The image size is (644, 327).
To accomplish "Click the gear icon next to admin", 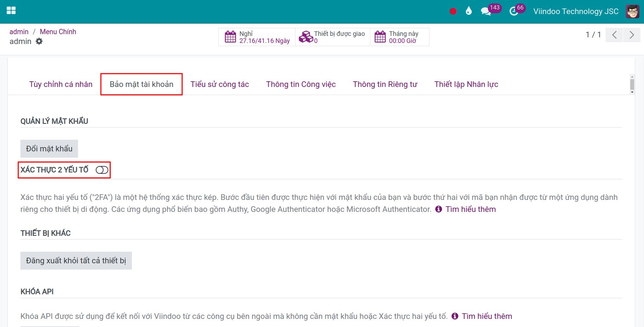I will pos(39,41).
